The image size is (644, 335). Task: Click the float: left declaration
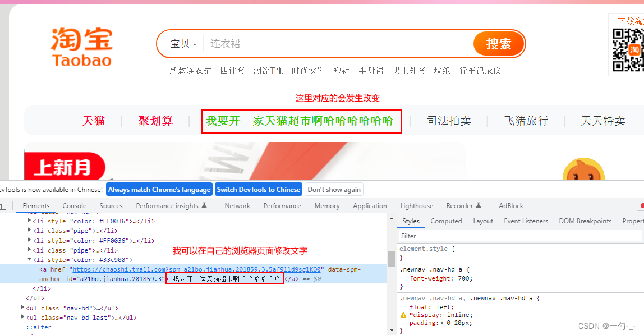point(431,307)
